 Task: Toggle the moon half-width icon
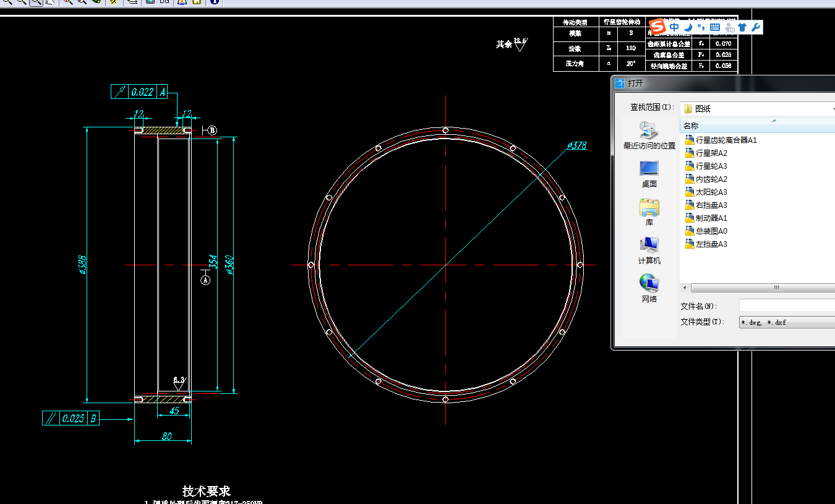pos(688,27)
